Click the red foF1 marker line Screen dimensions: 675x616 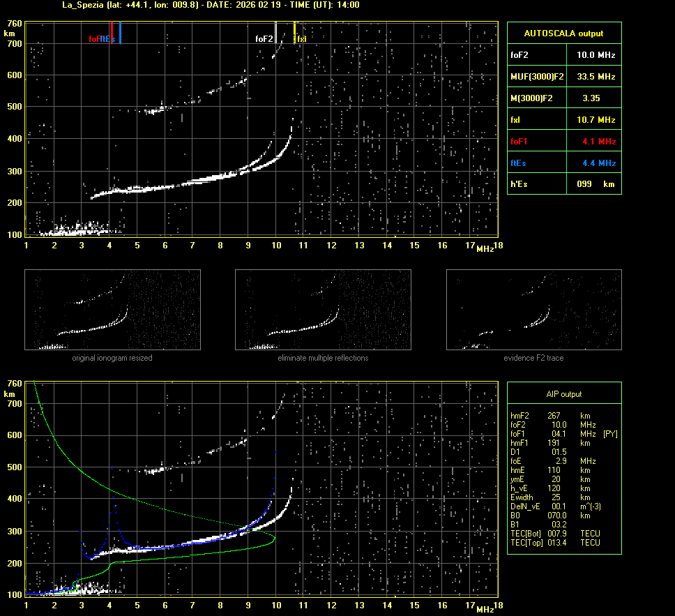112,32
